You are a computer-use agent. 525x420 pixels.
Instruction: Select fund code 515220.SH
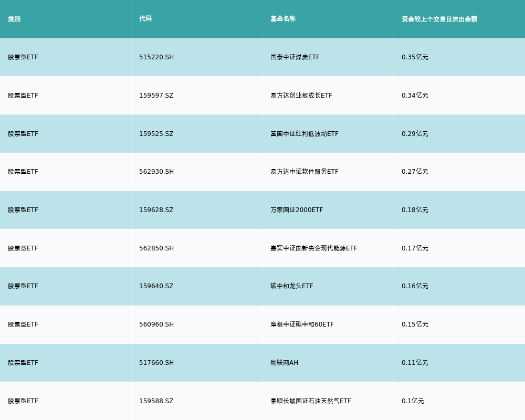(x=156, y=57)
